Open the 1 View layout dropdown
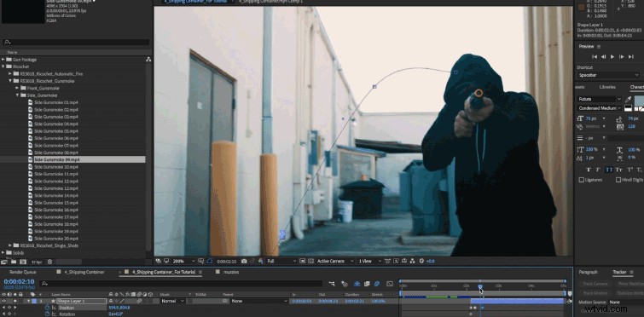The width and height of the screenshot is (644, 317). 370,261
